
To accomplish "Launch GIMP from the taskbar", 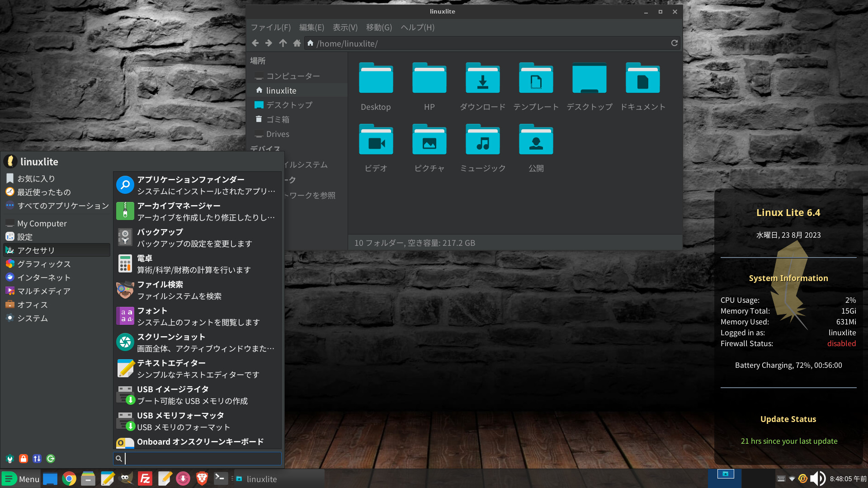I will pyautogui.click(x=126, y=479).
